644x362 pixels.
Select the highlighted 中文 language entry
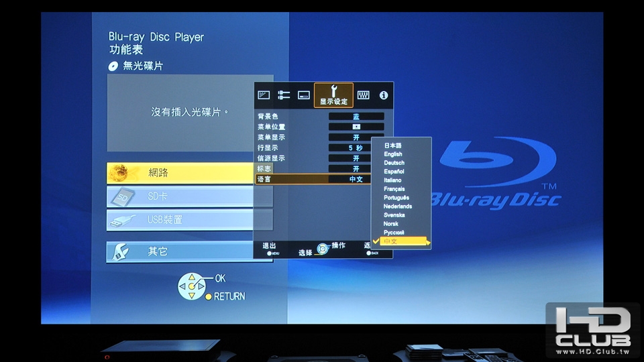pos(404,241)
